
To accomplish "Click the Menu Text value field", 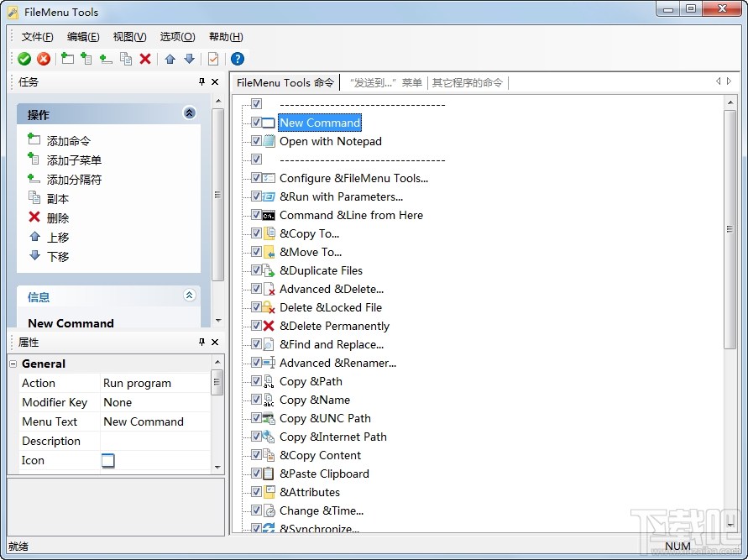I will (x=155, y=421).
